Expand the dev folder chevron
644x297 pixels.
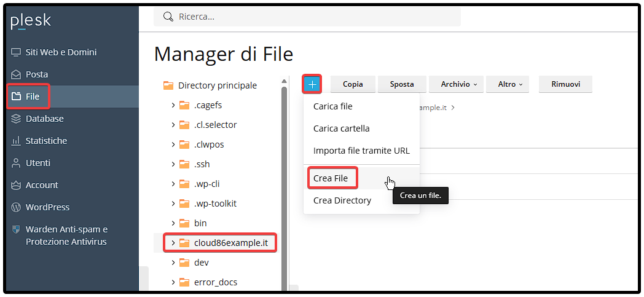[173, 263]
